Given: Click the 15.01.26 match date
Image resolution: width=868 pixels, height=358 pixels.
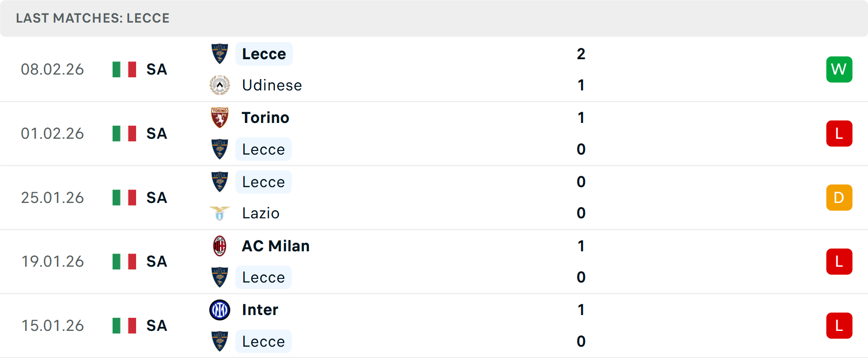Looking at the screenshot, I should 52,326.
